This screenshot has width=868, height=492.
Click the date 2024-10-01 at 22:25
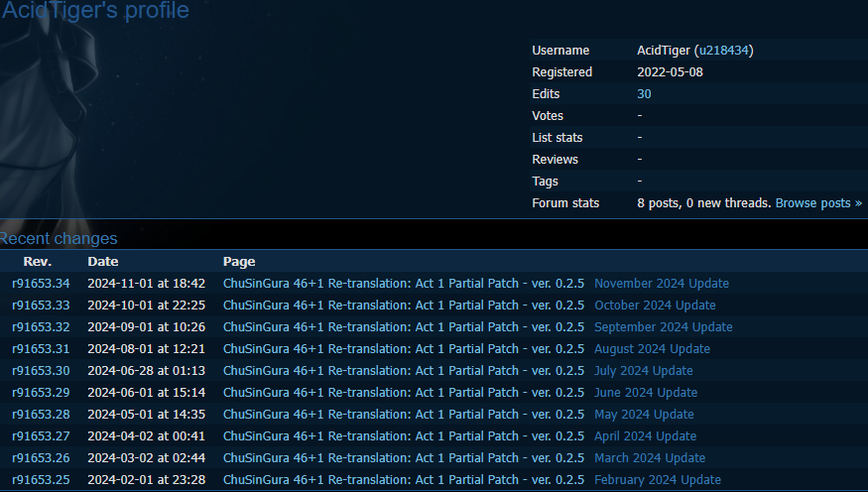146,305
